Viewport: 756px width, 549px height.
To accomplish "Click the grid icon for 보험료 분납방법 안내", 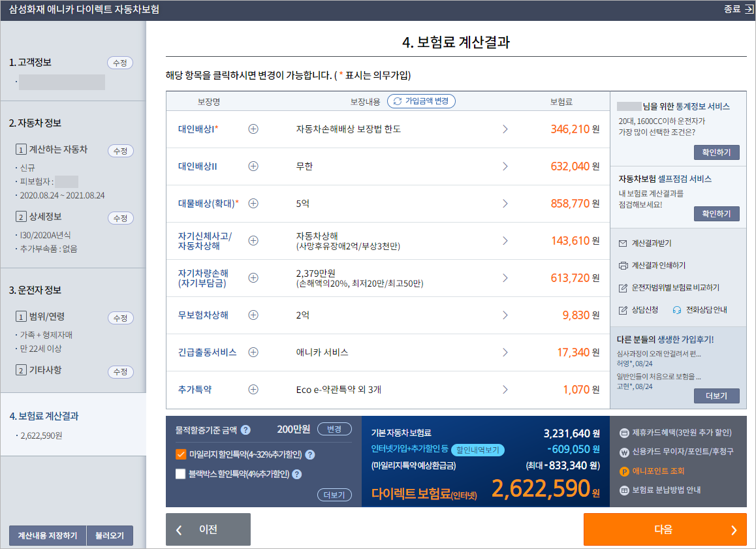I will pyautogui.click(x=624, y=489).
